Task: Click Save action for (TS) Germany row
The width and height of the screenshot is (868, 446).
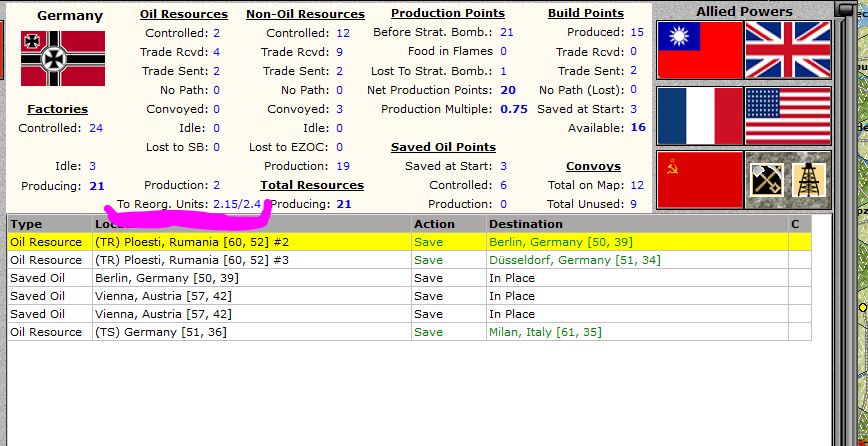Action: tap(428, 332)
